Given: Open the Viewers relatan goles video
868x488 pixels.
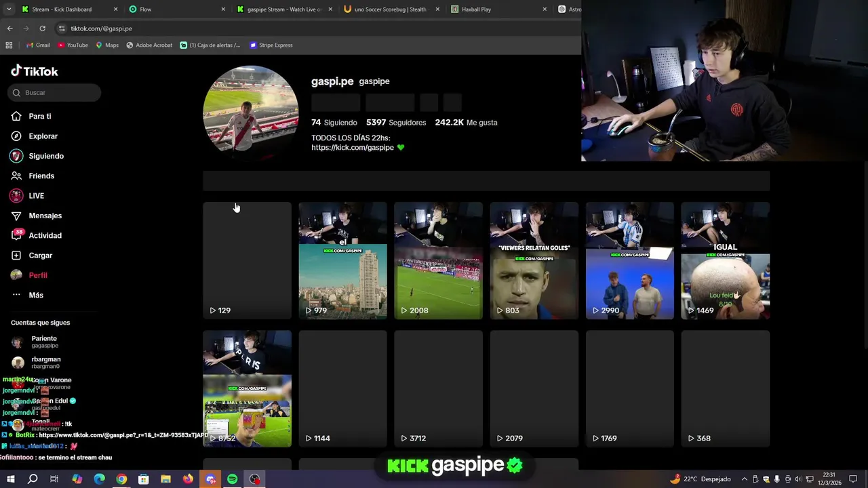Looking at the screenshot, I should coord(534,260).
